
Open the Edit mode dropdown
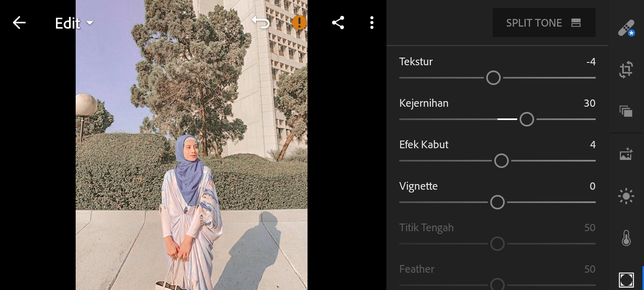click(x=74, y=23)
